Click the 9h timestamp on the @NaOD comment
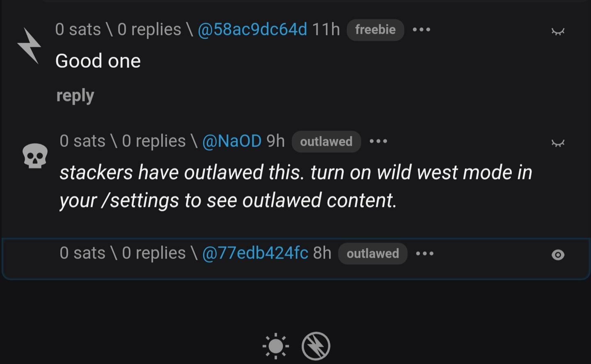Screen dimensions: 591x364 pyautogui.click(x=275, y=141)
